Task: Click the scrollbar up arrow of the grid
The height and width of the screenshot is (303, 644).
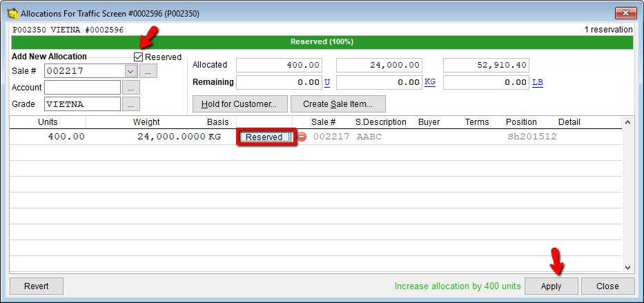Action: point(627,122)
